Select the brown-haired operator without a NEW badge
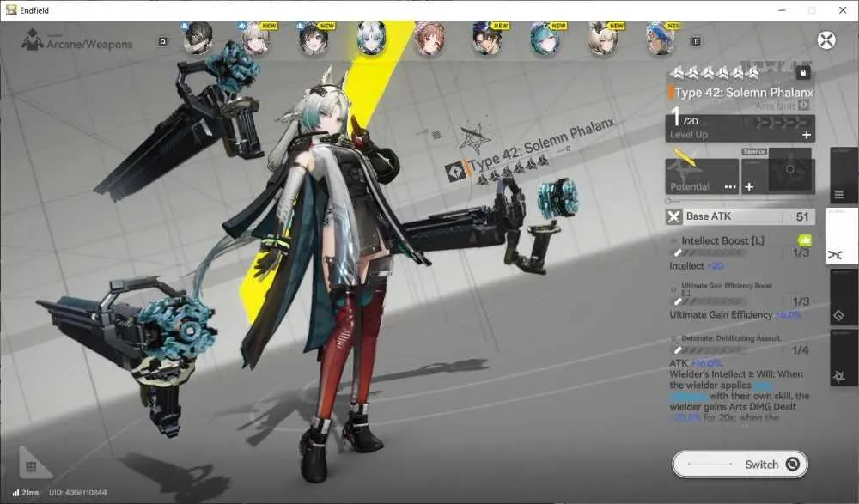 tap(429, 39)
